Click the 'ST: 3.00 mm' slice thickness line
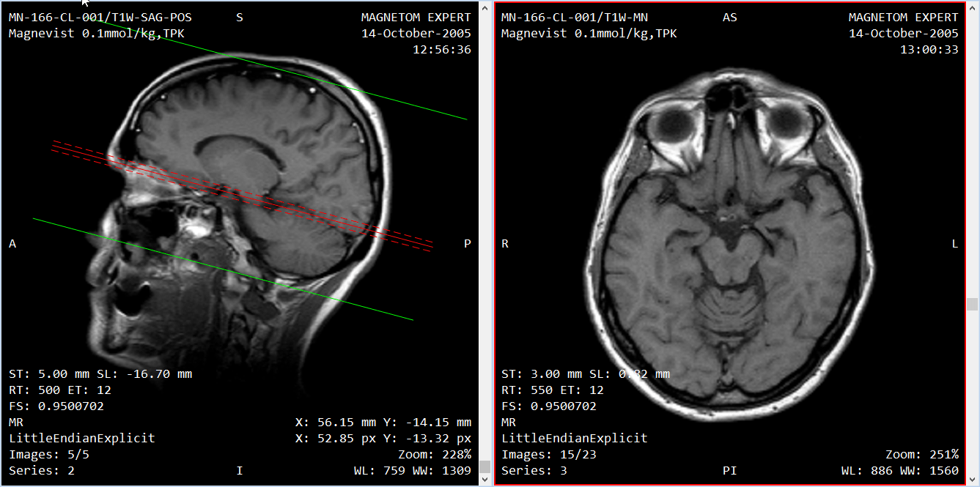The image size is (980, 487). 586,374
